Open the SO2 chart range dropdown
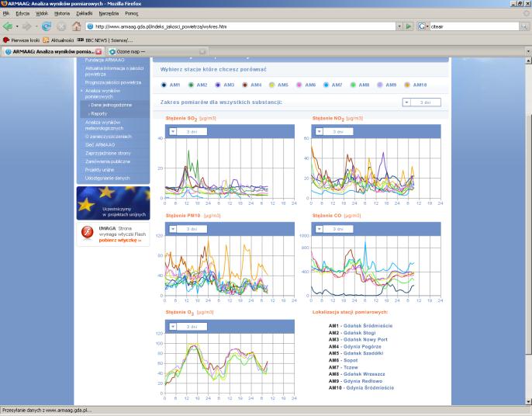The image size is (532, 416). pos(188,131)
